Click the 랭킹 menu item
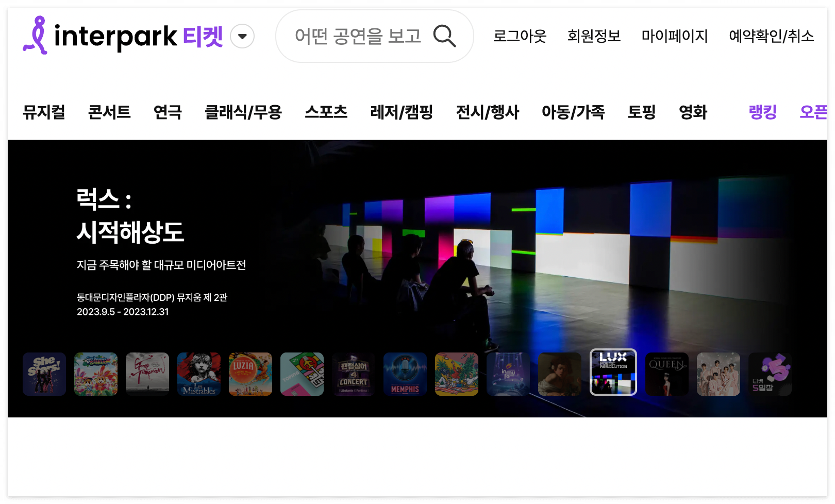The width and height of the screenshot is (835, 504). click(x=762, y=112)
